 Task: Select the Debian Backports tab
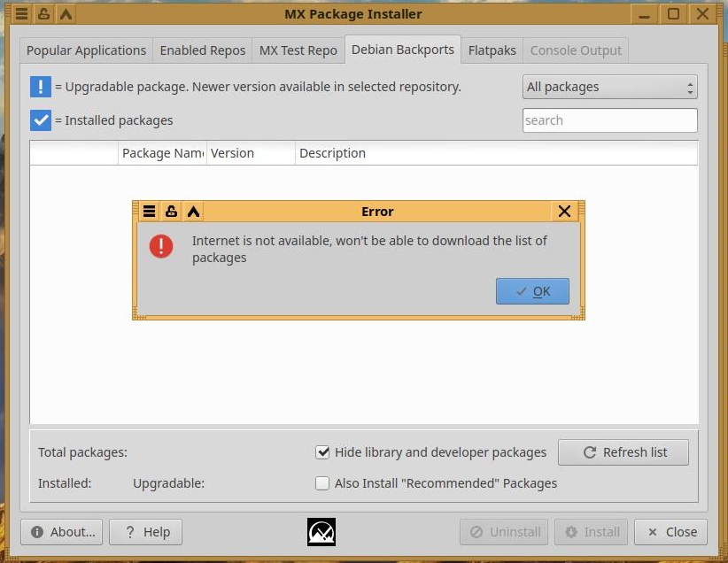click(403, 50)
